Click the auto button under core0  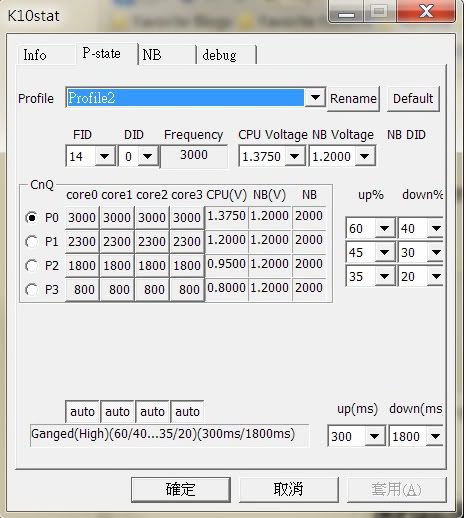click(82, 412)
